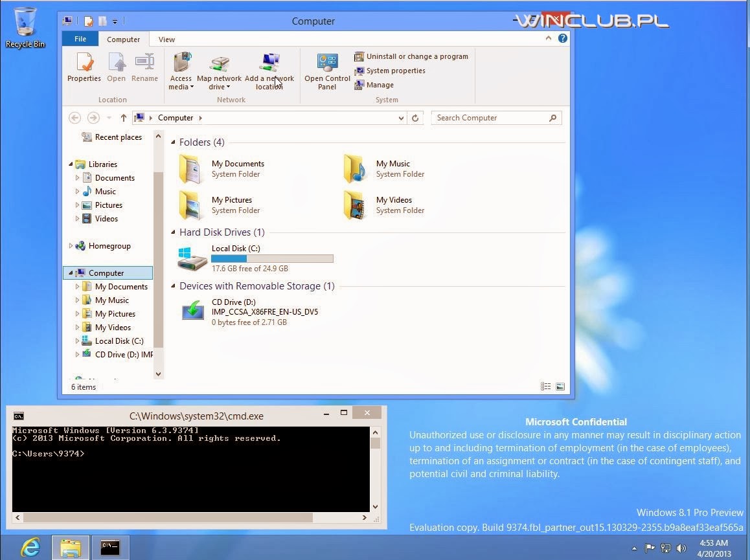Click Uninstall or change a program

411,56
